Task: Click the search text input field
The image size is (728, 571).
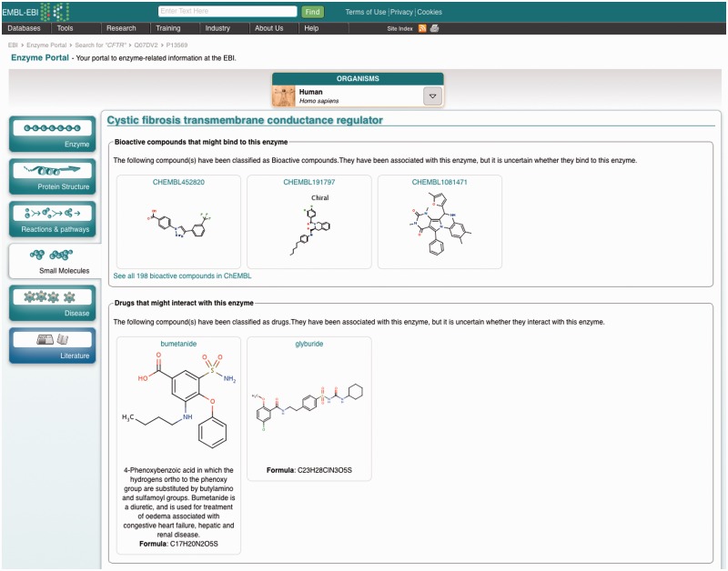Action: coord(227,12)
